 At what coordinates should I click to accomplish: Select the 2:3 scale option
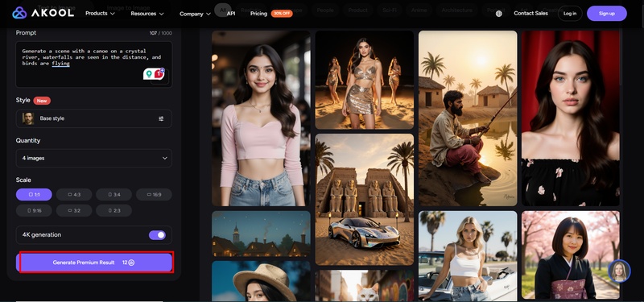(x=114, y=210)
